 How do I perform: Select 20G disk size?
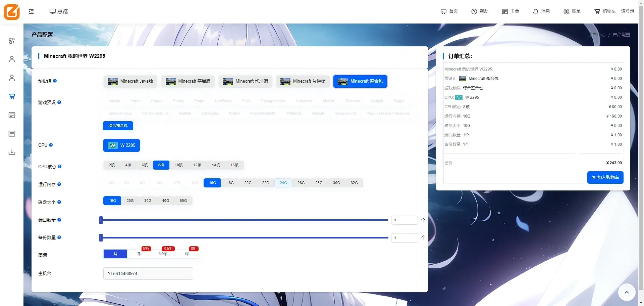130,201
